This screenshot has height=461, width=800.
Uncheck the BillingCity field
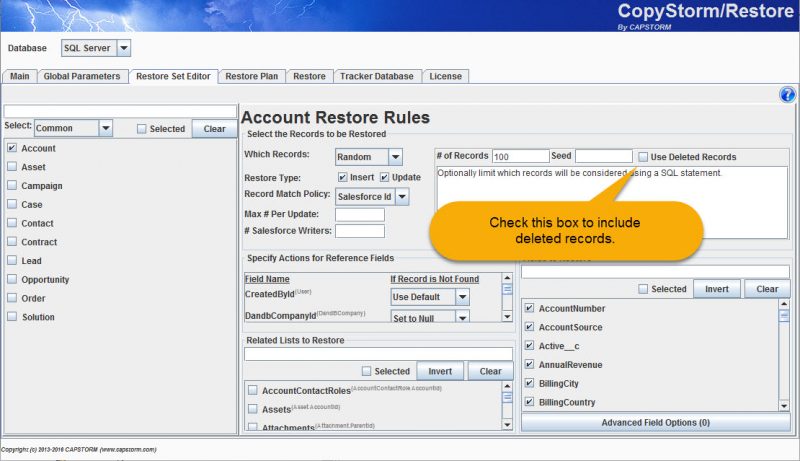(x=530, y=383)
